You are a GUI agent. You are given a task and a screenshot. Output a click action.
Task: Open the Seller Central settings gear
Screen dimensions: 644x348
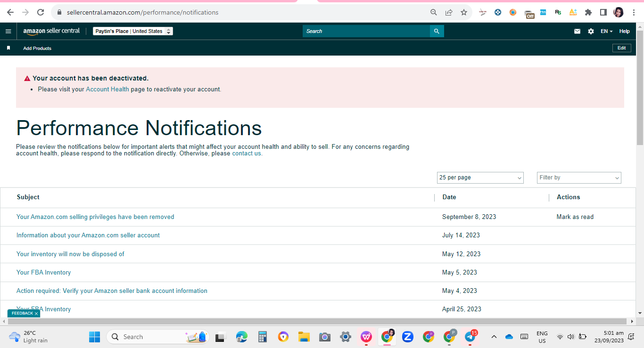click(591, 31)
